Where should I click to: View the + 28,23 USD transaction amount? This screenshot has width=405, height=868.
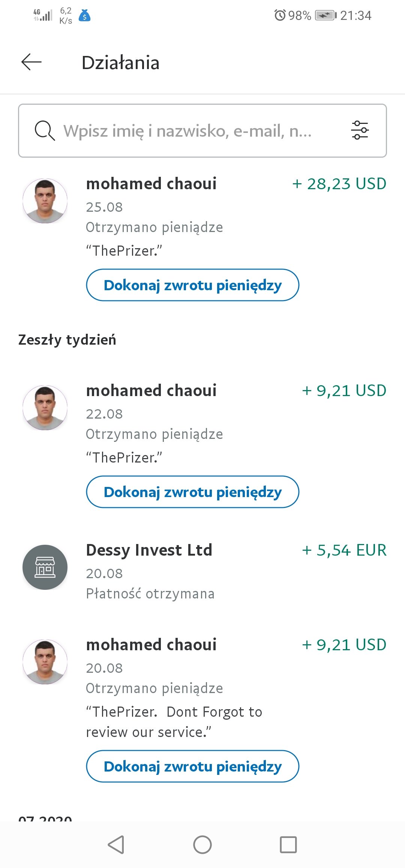[x=339, y=184]
